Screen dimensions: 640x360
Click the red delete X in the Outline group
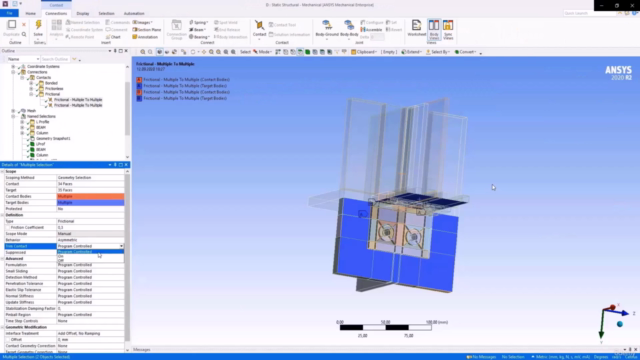point(24,25)
